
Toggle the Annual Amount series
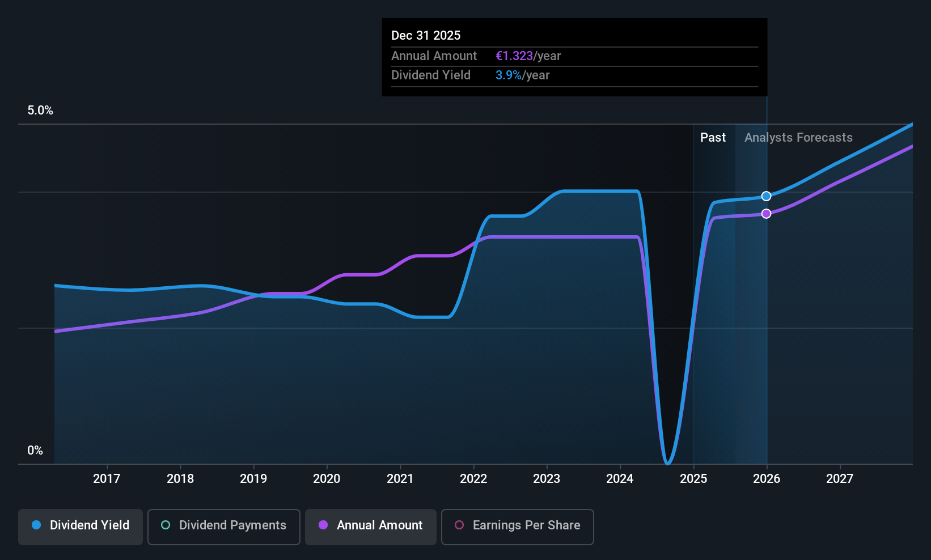click(371, 527)
